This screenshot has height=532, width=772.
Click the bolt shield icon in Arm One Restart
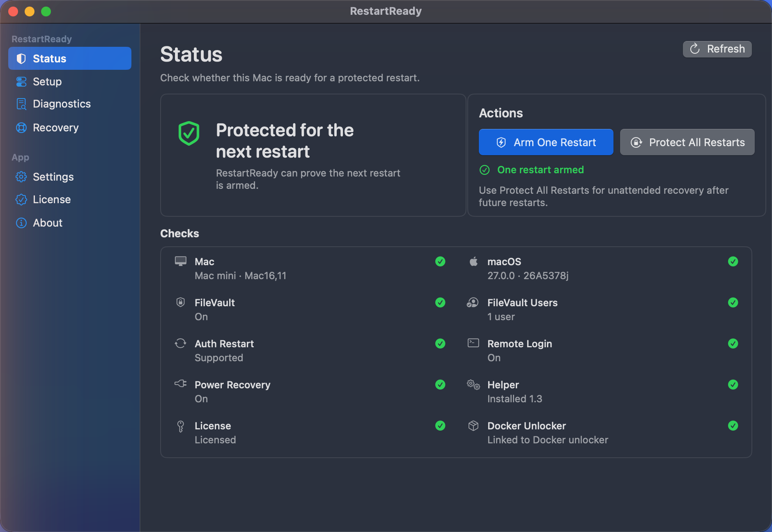click(x=501, y=142)
